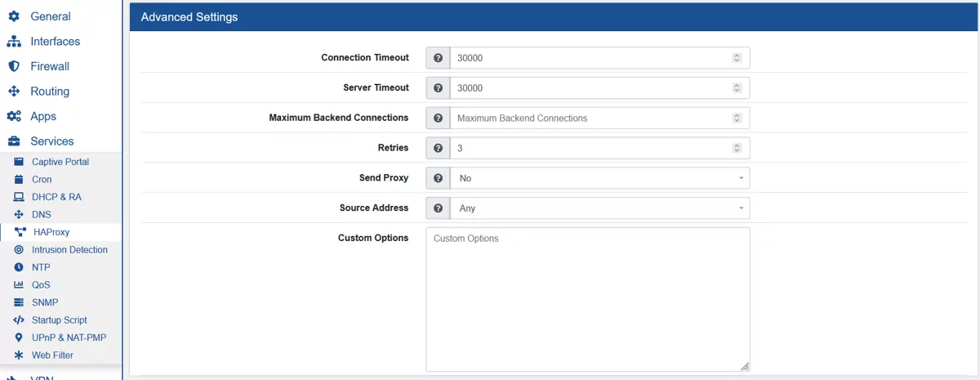Click the Retries number stepper
The width and height of the screenshot is (980, 380).
coord(737,148)
